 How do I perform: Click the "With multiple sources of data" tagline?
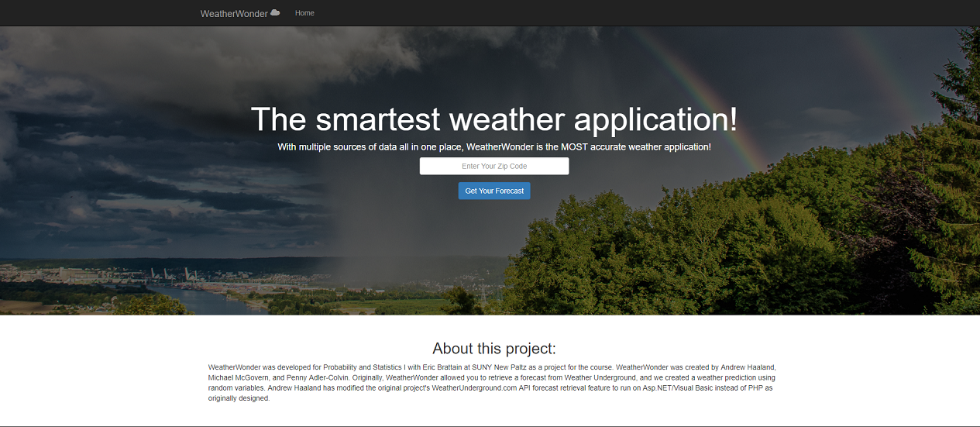[x=494, y=146]
